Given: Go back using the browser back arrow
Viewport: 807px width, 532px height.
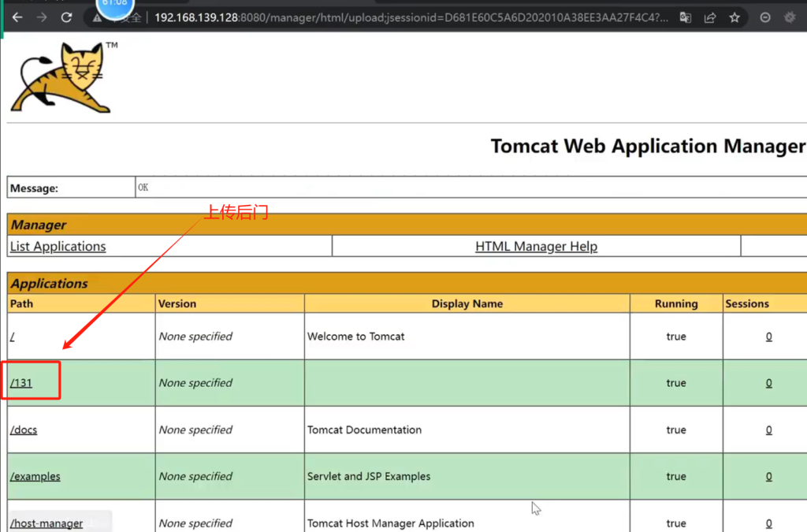Looking at the screenshot, I should pyautogui.click(x=17, y=17).
